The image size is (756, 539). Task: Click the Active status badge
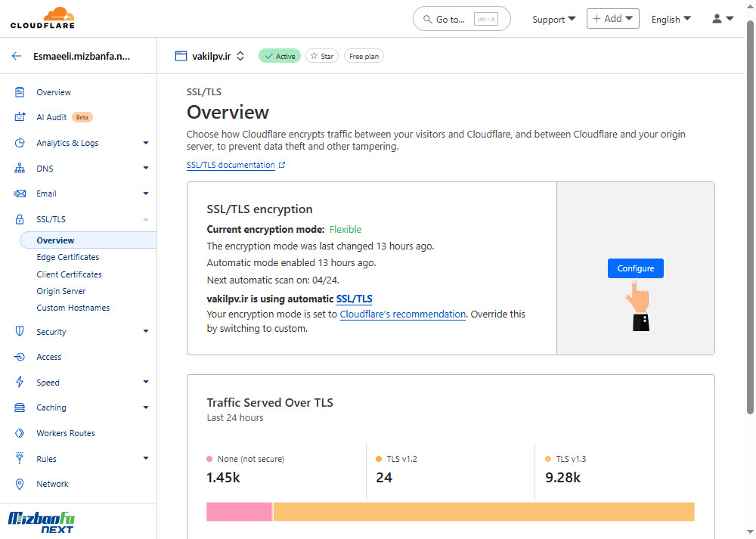pyautogui.click(x=280, y=56)
